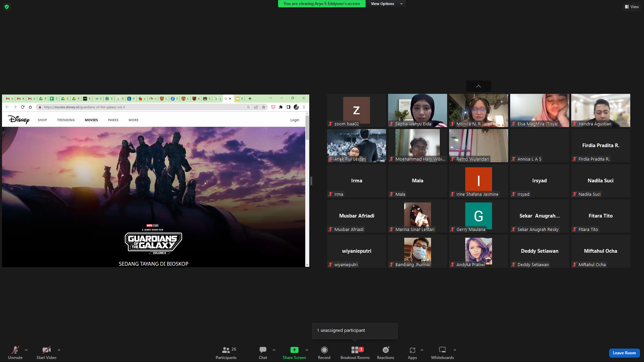Screen dimensions: 644x362
Task: Start Video in the Zoom toolbar
Action: coord(46,353)
